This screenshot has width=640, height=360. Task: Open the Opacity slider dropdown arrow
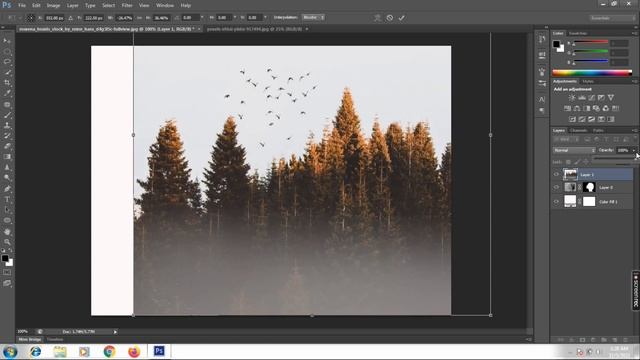(634, 150)
